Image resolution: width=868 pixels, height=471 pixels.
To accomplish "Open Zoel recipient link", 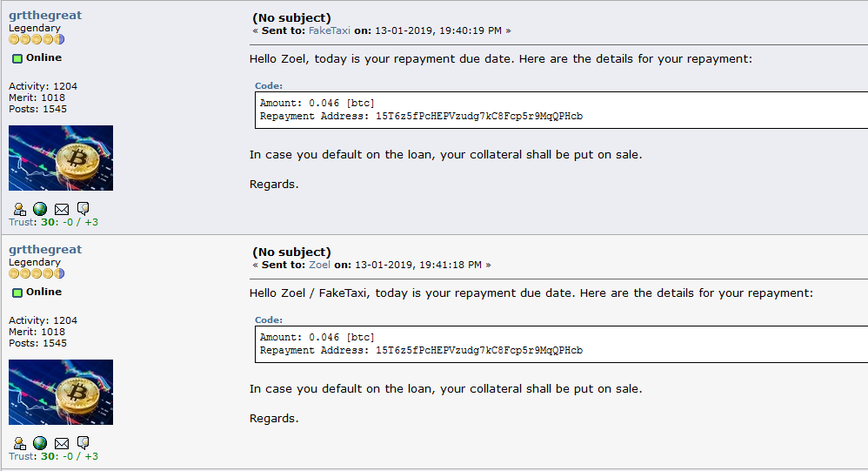I will click(319, 265).
